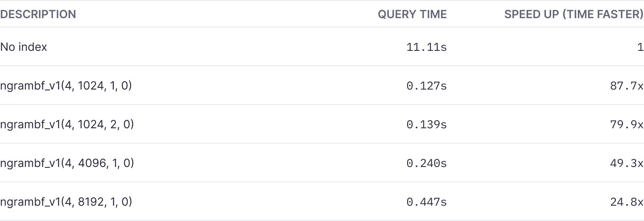Image resolution: width=644 pixels, height=221 pixels.
Task: Click the 11.11s query time value
Action: point(426,47)
